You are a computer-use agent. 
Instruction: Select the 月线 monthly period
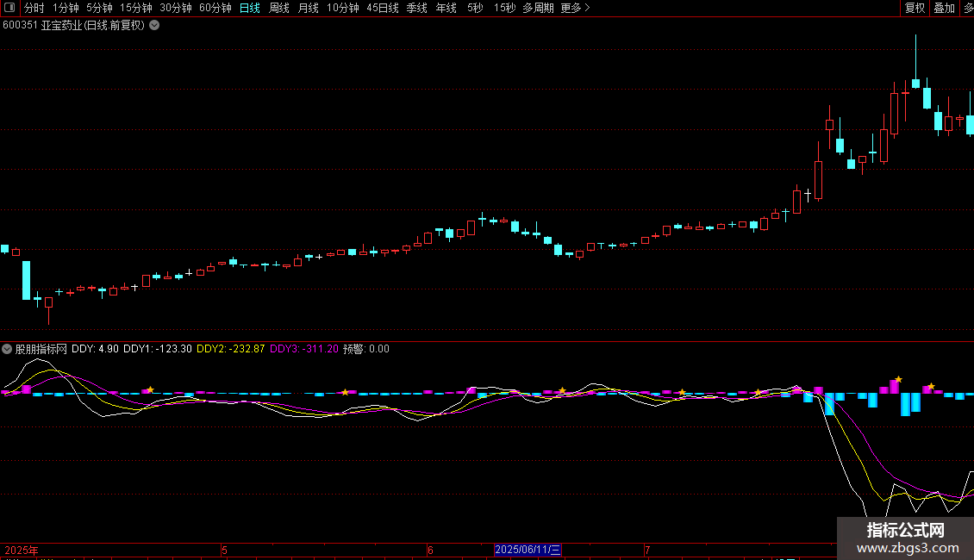tap(308, 8)
